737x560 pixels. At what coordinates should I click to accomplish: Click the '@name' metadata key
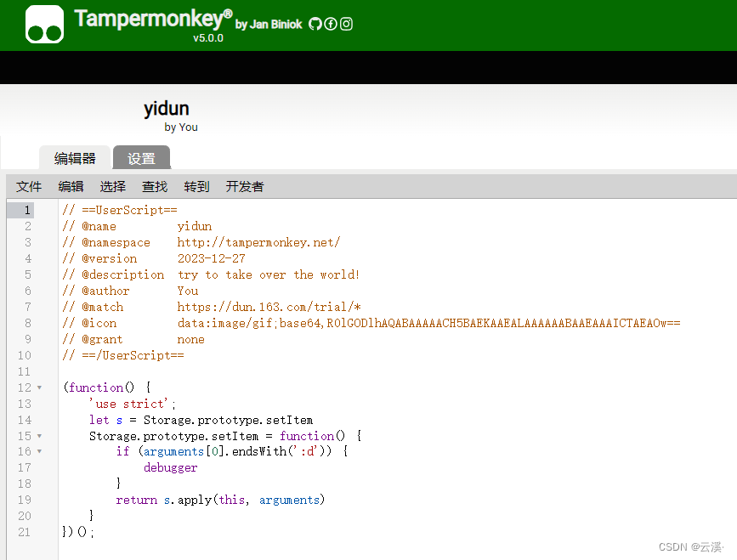pyautogui.click(x=99, y=226)
